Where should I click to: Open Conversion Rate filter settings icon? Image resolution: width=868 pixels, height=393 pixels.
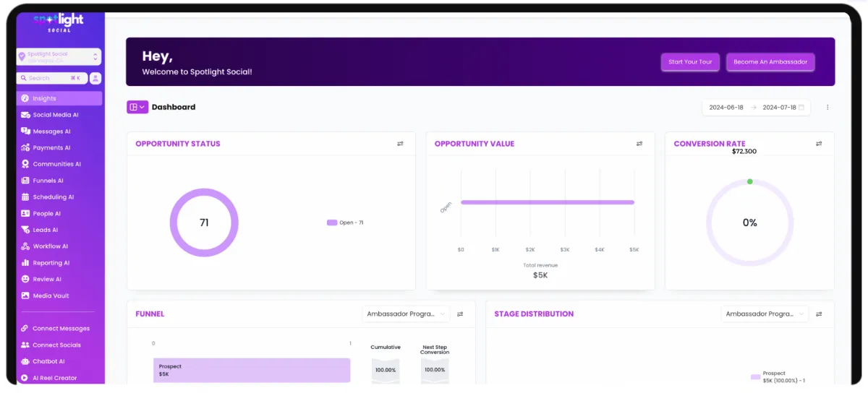819,144
